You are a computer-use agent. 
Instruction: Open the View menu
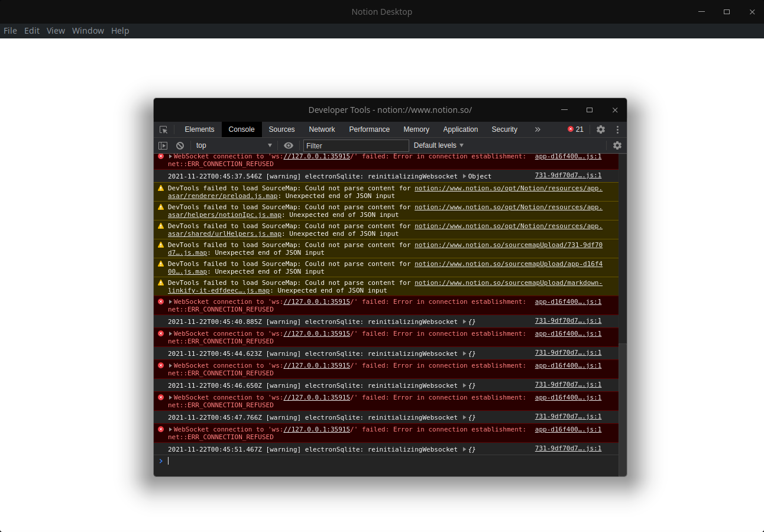pyautogui.click(x=56, y=30)
